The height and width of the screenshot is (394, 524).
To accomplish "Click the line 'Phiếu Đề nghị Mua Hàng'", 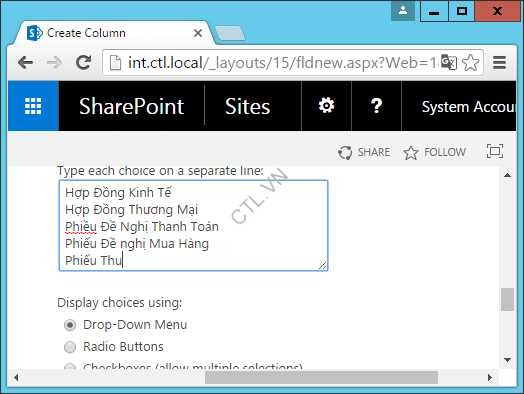I will 137,244.
